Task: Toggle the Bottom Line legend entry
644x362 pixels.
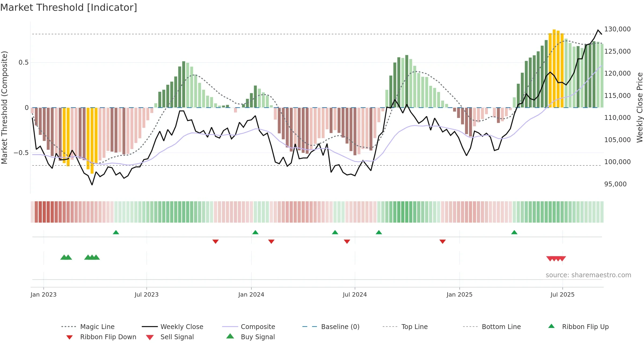Action: coord(492,327)
